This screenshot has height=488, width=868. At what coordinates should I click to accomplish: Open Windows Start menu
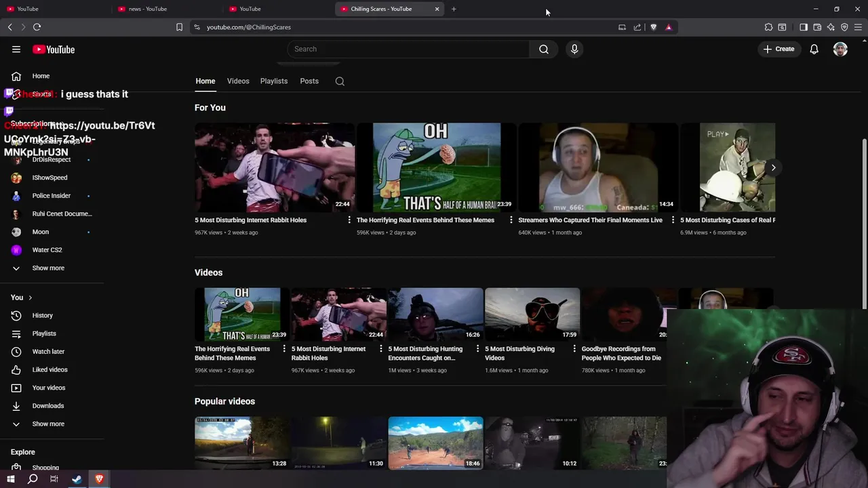coord(10,479)
